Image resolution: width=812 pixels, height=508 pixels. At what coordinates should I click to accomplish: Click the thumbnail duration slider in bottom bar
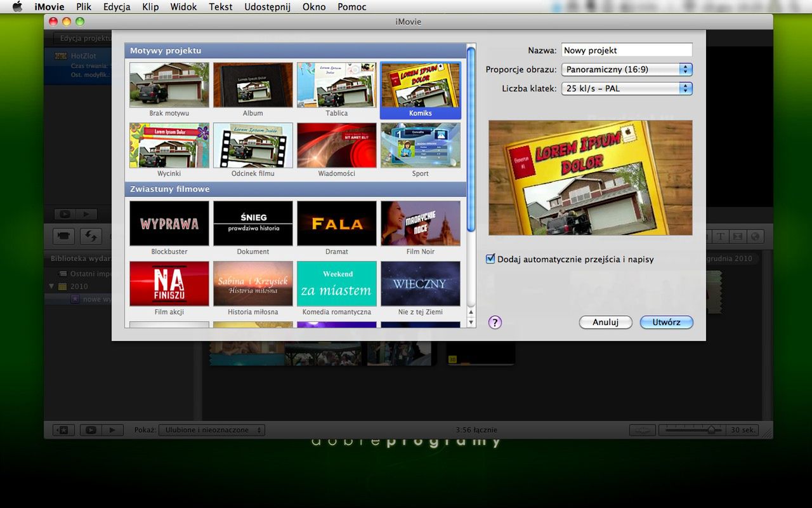point(692,430)
